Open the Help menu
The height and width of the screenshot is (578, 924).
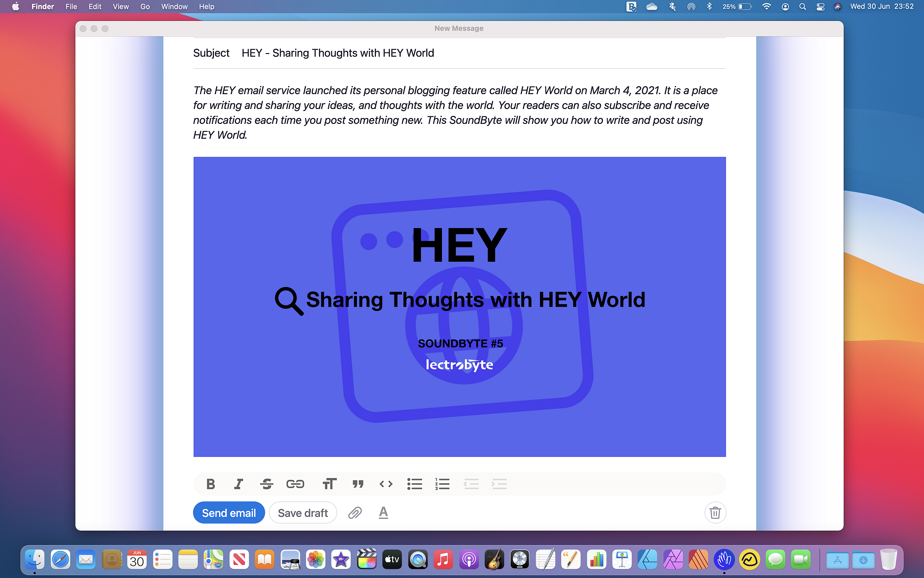click(x=207, y=7)
